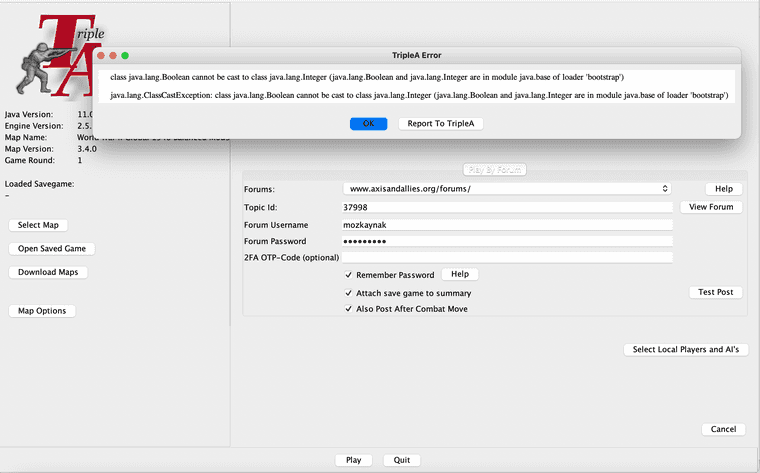Toggle Attach save game to summary
This screenshot has height=473, width=760.
coord(348,293)
